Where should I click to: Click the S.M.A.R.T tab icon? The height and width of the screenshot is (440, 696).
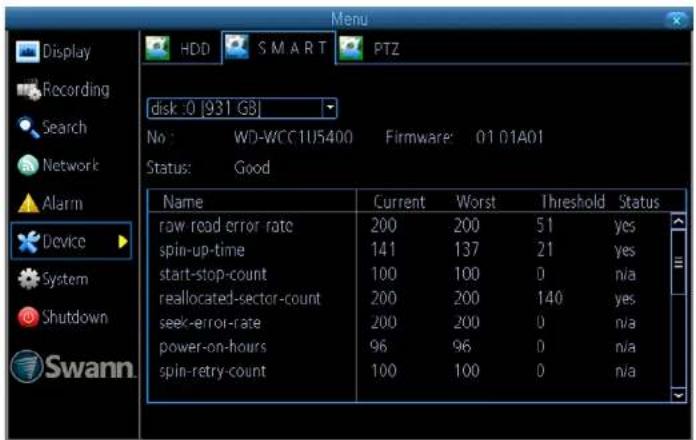pos(237,47)
